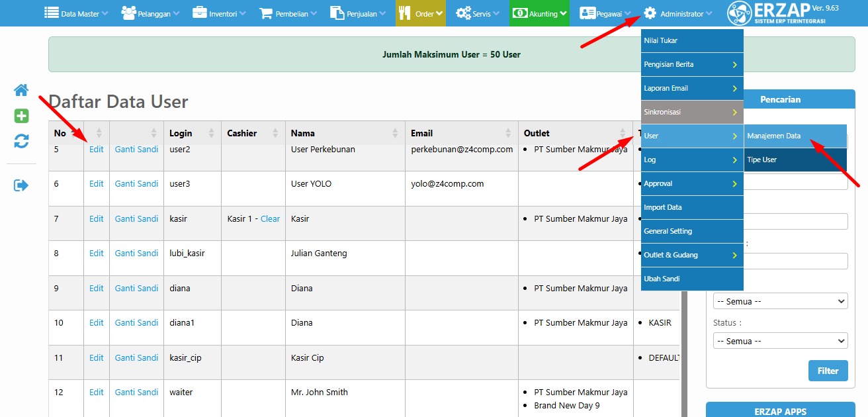
Task: Sort table by the Login column arrows
Action: pyautogui.click(x=212, y=133)
